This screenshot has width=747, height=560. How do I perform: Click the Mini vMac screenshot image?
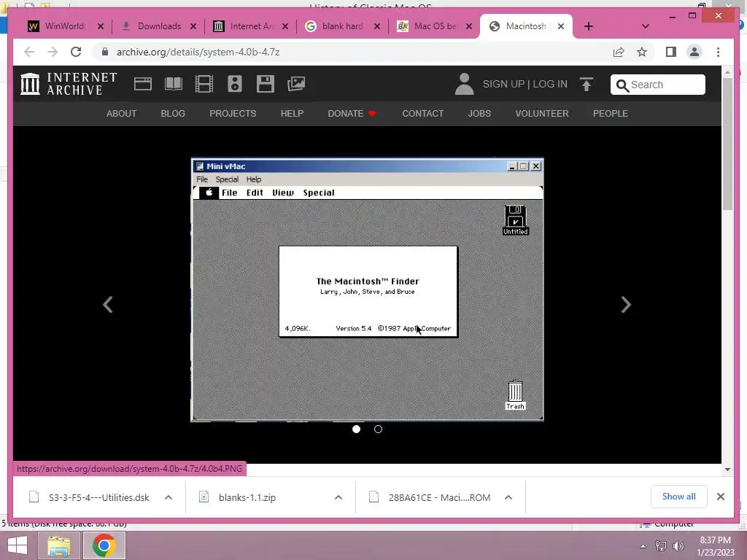[x=368, y=290]
